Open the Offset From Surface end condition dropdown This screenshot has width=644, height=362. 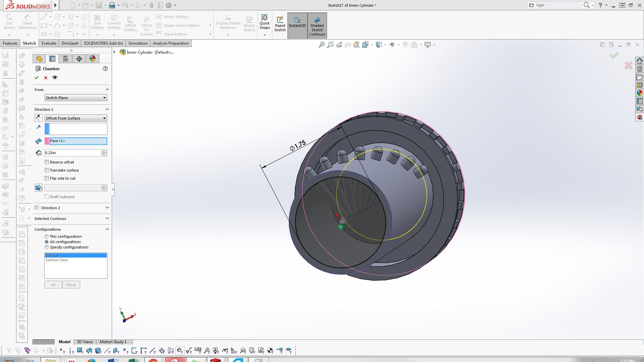pyautogui.click(x=76, y=118)
